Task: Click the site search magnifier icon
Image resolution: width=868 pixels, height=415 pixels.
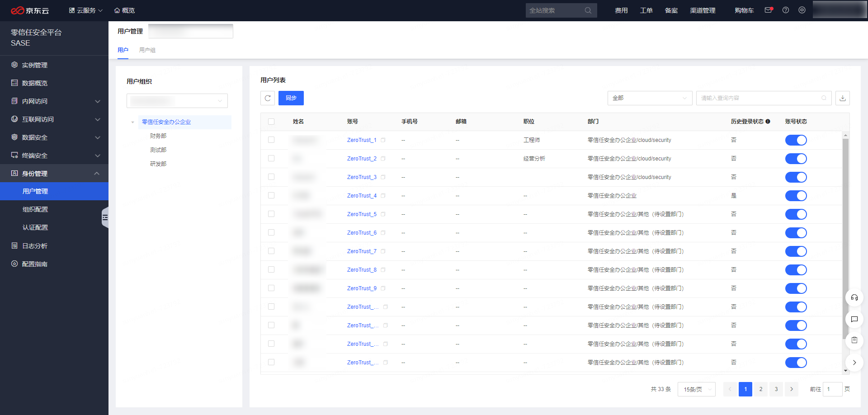Action: pos(588,10)
